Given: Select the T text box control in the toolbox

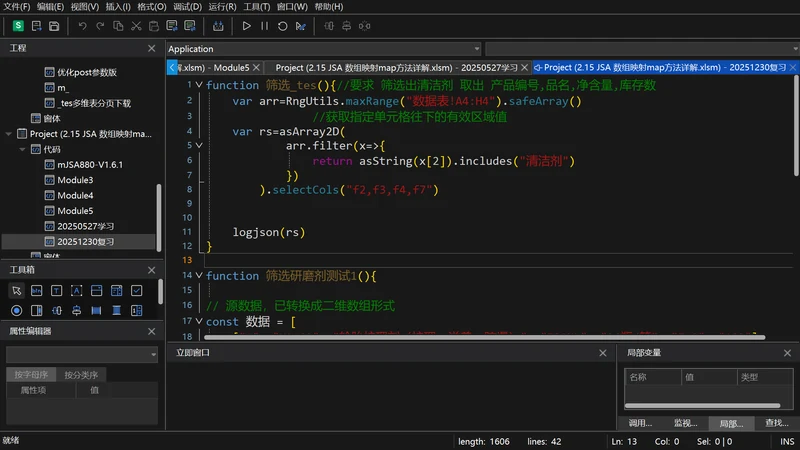Looking at the screenshot, I should click(56, 291).
